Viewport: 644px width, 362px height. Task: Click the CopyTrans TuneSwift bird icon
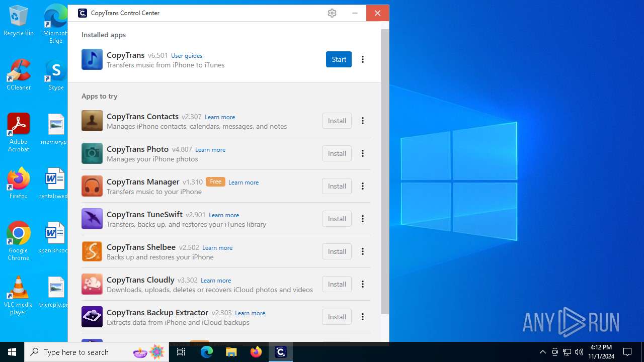(92, 219)
